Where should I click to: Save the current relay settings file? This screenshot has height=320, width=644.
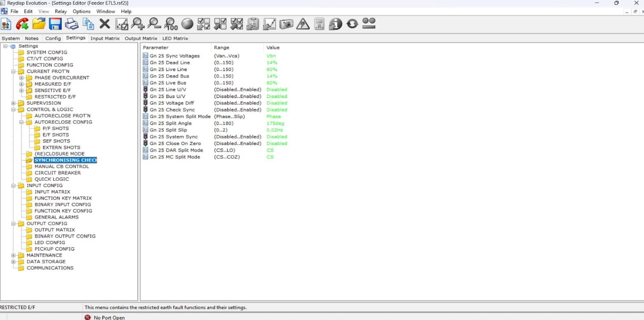pyautogui.click(x=55, y=24)
